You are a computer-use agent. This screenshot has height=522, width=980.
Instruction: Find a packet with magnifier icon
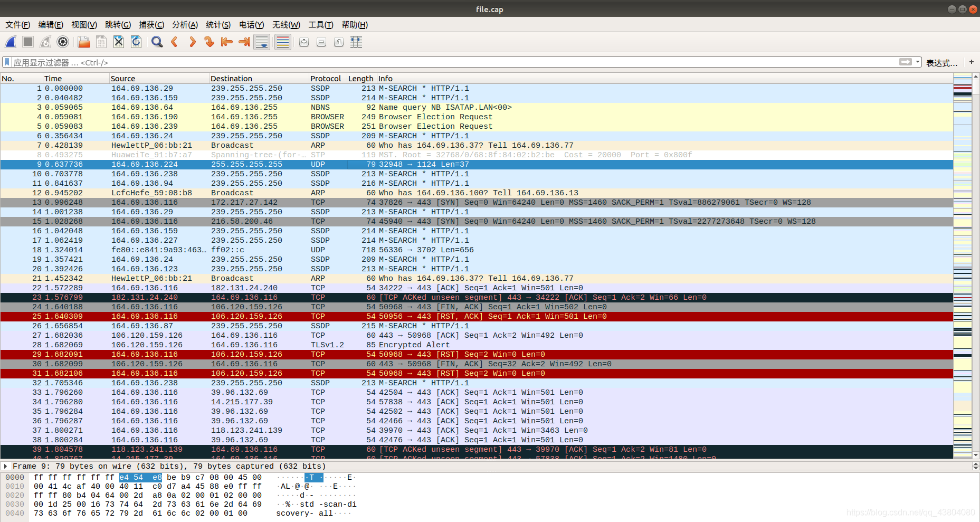click(157, 42)
